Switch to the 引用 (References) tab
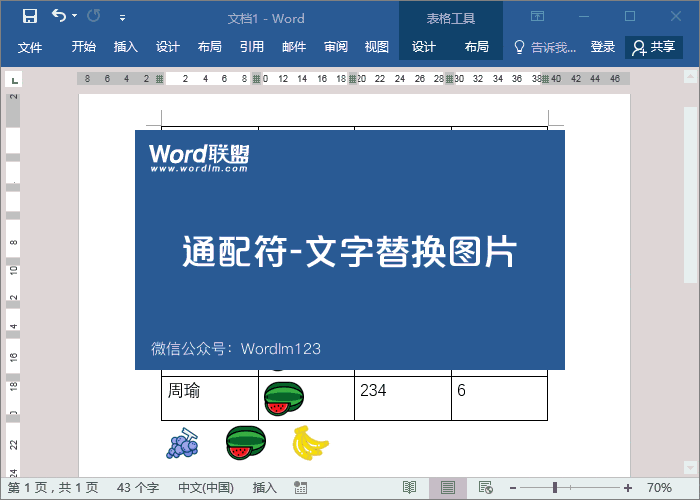The height and width of the screenshot is (500, 700). (251, 46)
